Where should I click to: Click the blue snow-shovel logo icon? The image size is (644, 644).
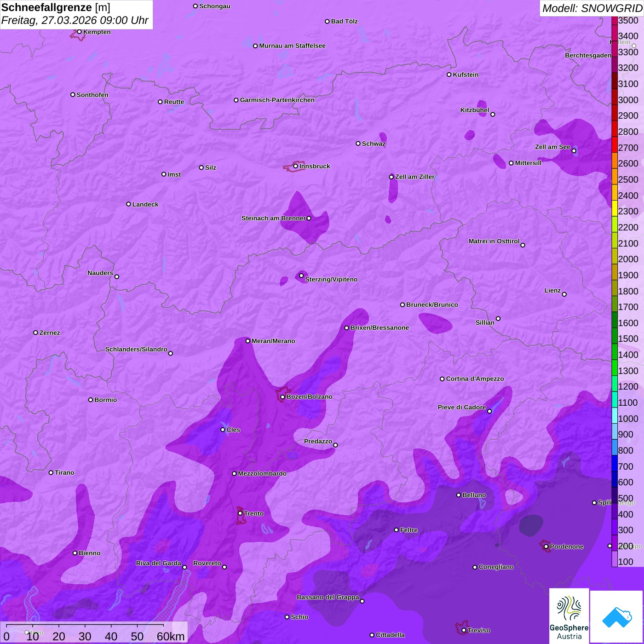click(617, 617)
